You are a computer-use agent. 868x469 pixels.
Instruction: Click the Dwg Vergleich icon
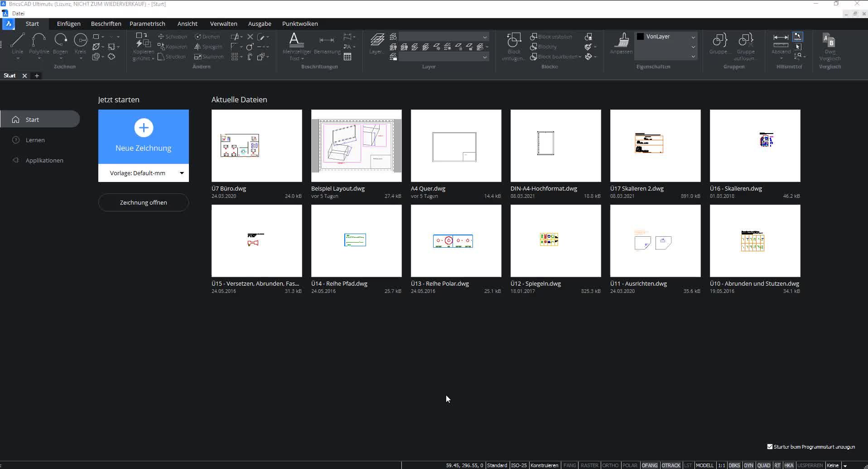point(830,46)
